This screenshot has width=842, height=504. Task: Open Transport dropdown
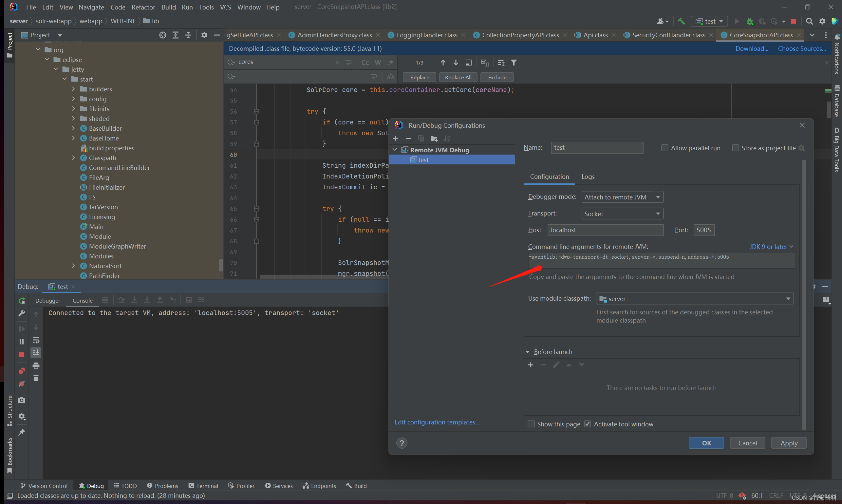tap(621, 213)
